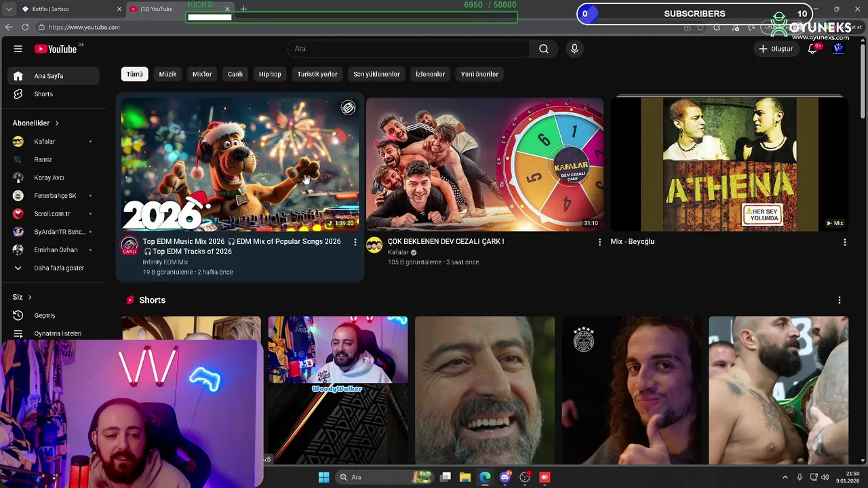Open Microsoft Edge taskbar icon
The height and width of the screenshot is (488, 868).
[x=485, y=477]
